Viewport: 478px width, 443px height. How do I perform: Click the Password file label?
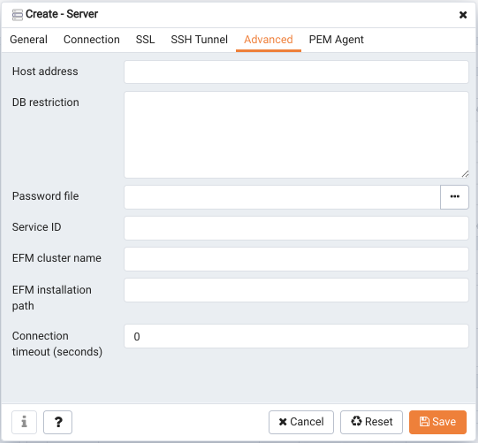click(x=45, y=196)
